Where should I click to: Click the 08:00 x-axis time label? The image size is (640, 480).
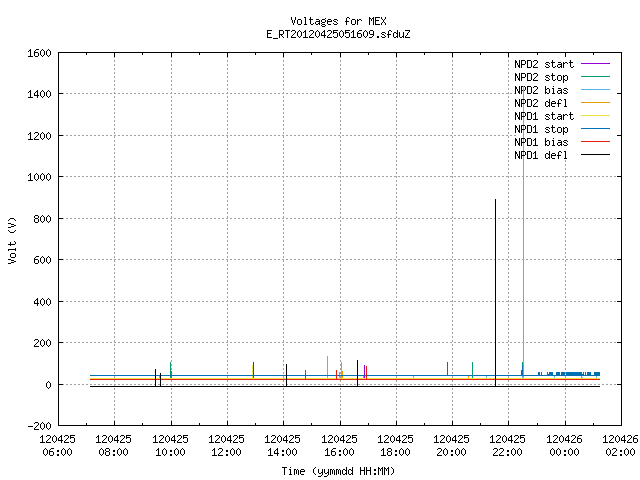click(x=113, y=452)
